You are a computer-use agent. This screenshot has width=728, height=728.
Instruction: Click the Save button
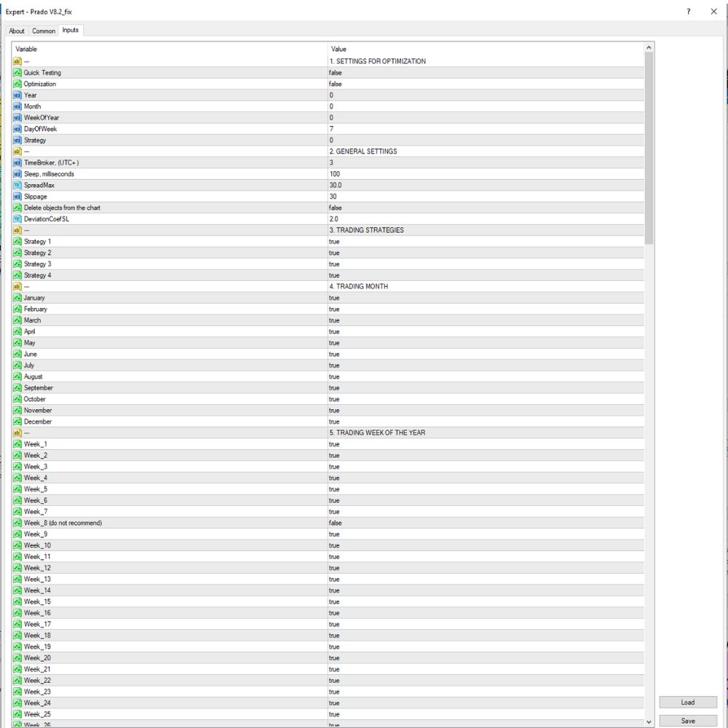click(x=688, y=721)
